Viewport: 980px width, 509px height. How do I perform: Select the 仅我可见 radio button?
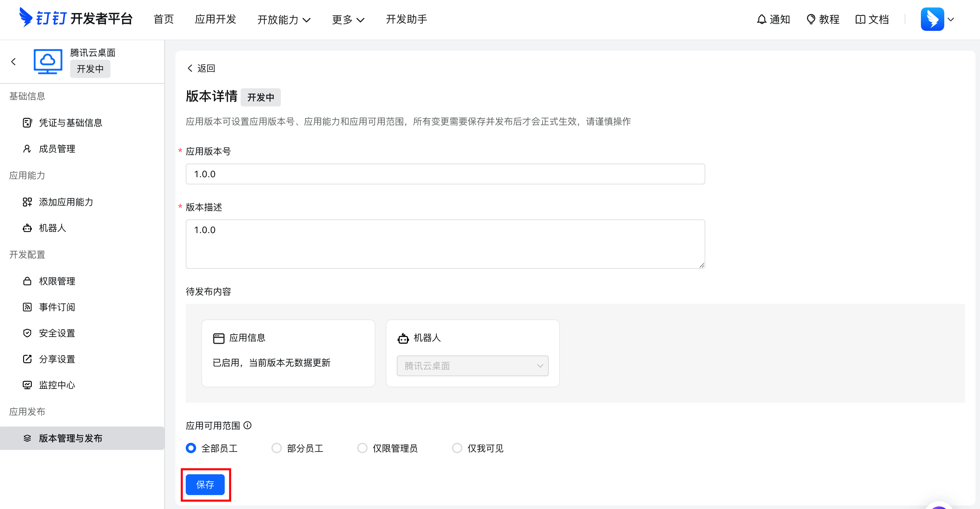[x=457, y=448]
